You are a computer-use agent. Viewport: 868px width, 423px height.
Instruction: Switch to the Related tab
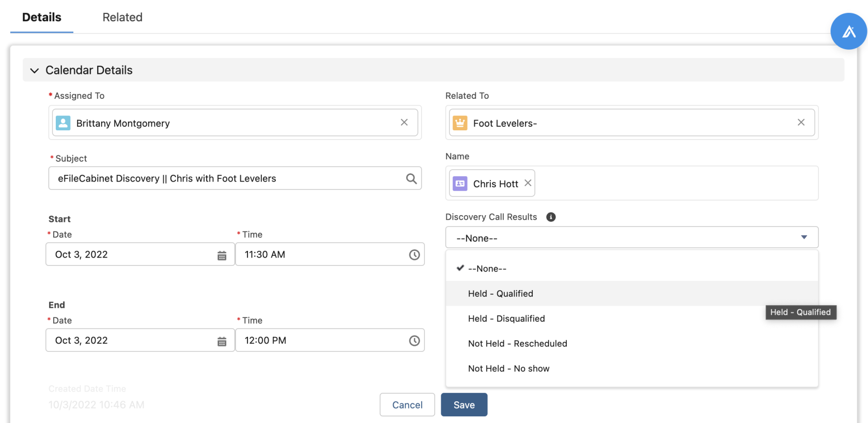click(122, 17)
